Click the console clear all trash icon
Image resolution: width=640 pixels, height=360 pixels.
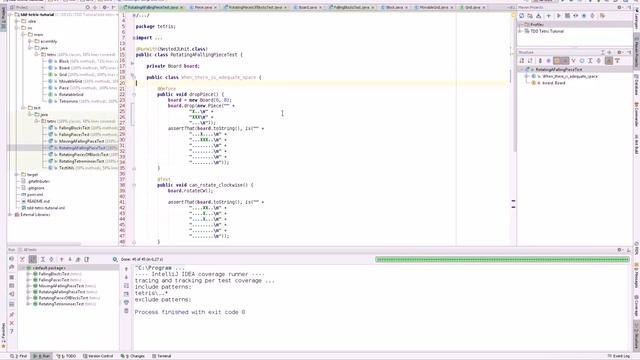click(x=126, y=311)
